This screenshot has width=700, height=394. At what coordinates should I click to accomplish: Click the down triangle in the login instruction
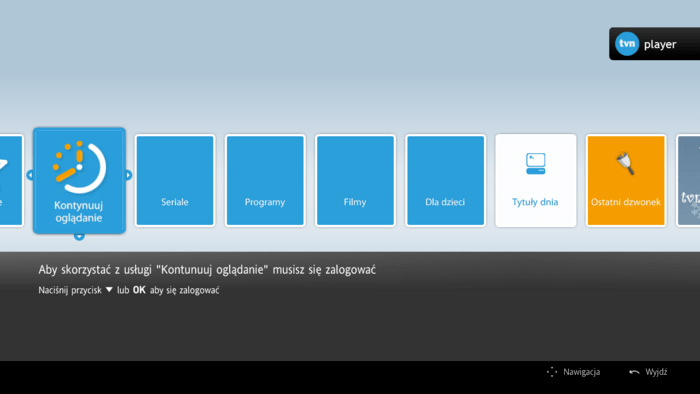(109, 290)
